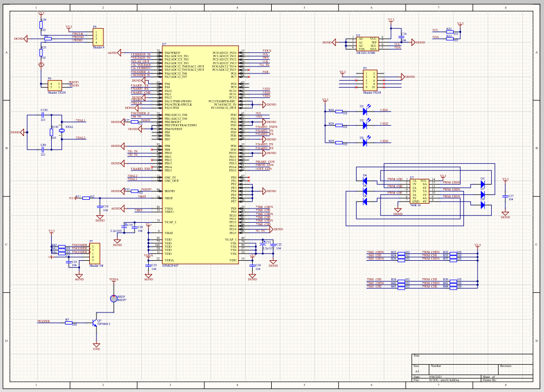The height and width of the screenshot is (392, 544).
Task: Select capacitor C24 under the VDD pin
Action: (x=253, y=265)
